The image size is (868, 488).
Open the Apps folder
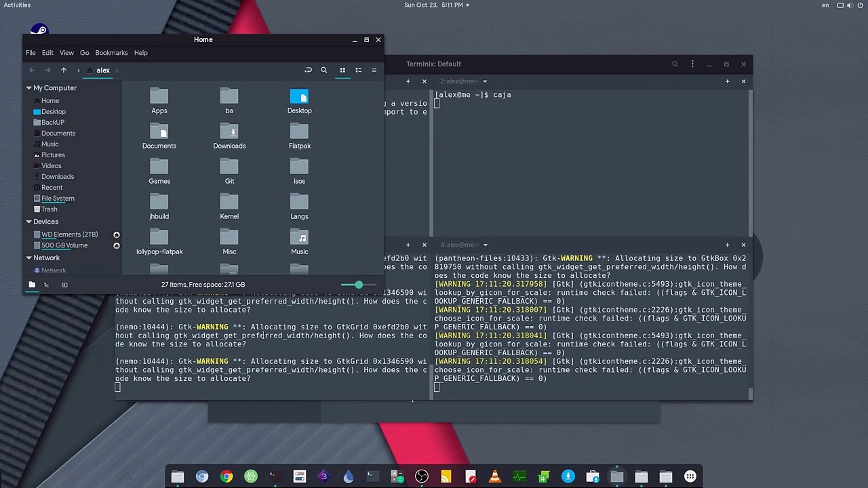pyautogui.click(x=159, y=101)
